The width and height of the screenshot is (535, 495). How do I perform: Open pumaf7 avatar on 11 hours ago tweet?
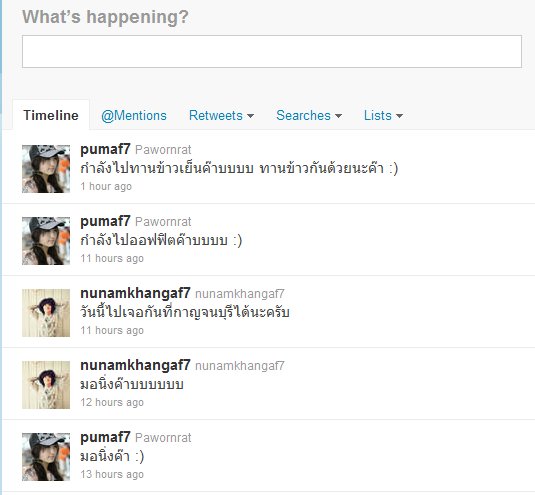[x=46, y=241]
